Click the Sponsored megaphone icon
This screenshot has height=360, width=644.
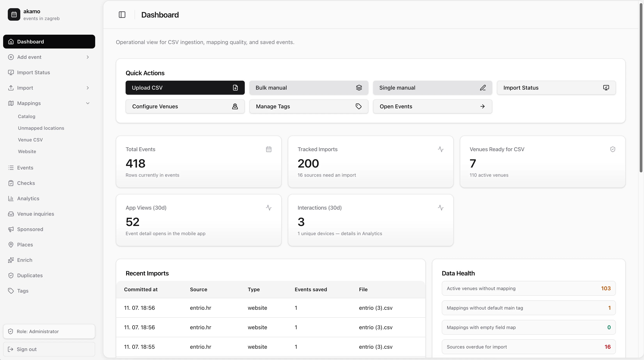11,229
